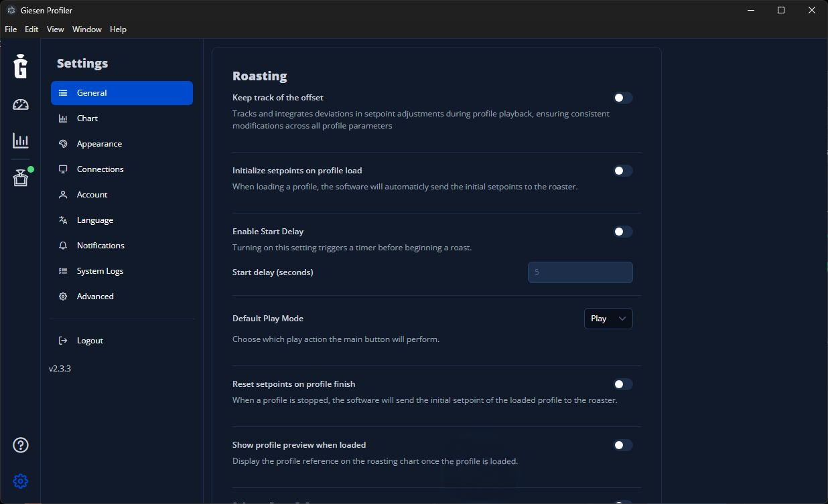Open the Window menu
This screenshot has width=828, height=504.
point(87,29)
